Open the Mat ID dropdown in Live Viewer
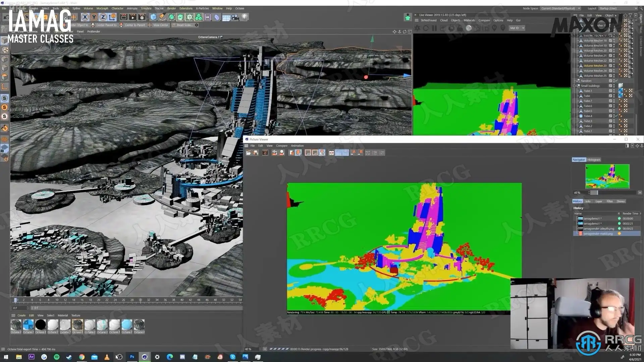Viewport: 644px width, 362px height. click(x=517, y=28)
